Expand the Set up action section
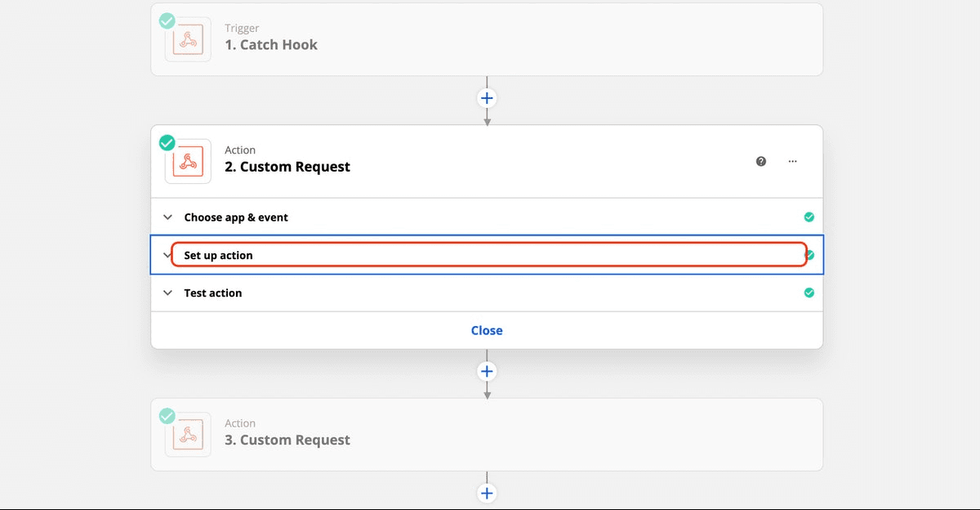 (487, 255)
